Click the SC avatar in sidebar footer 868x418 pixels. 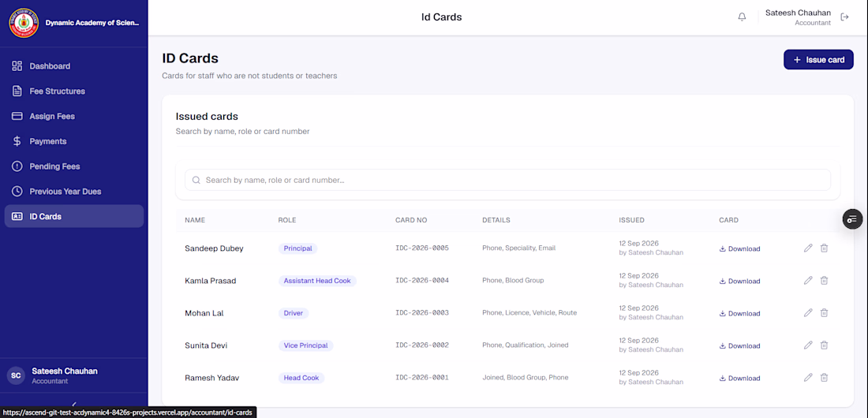click(16, 375)
